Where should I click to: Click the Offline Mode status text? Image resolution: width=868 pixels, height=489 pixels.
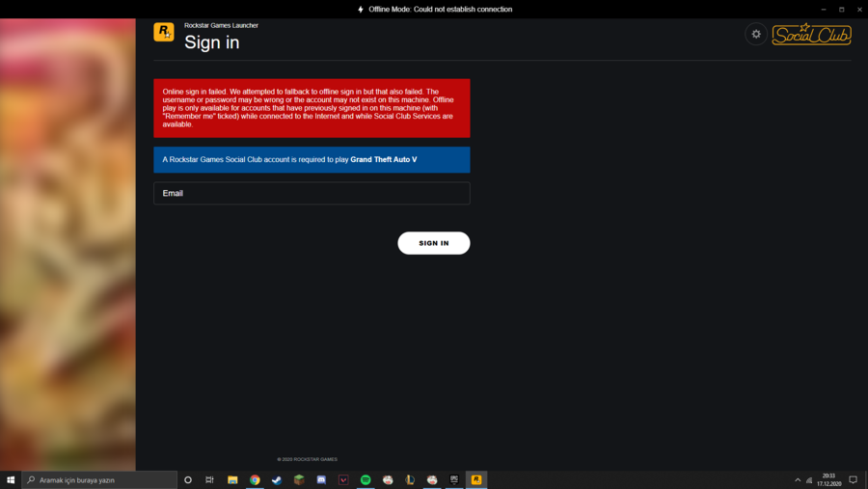pyautogui.click(x=440, y=10)
